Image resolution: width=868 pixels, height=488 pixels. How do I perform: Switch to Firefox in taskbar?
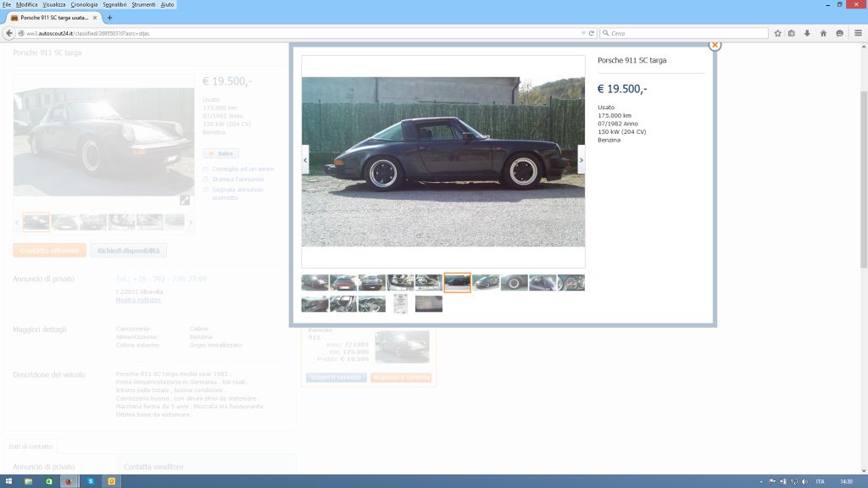[69, 481]
